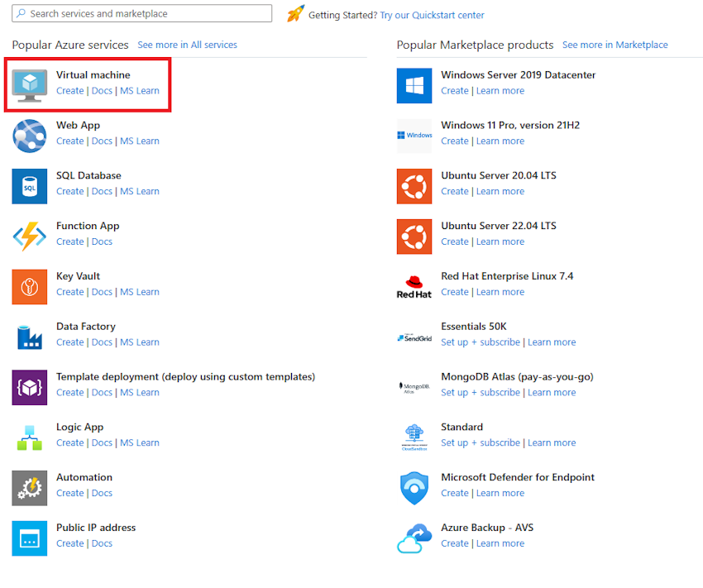Click the Ubuntu Server 20.04 LTS icon

[x=414, y=186]
